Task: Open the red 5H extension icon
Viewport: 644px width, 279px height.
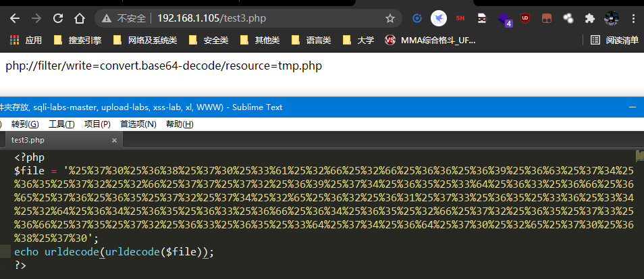Action: (460, 18)
